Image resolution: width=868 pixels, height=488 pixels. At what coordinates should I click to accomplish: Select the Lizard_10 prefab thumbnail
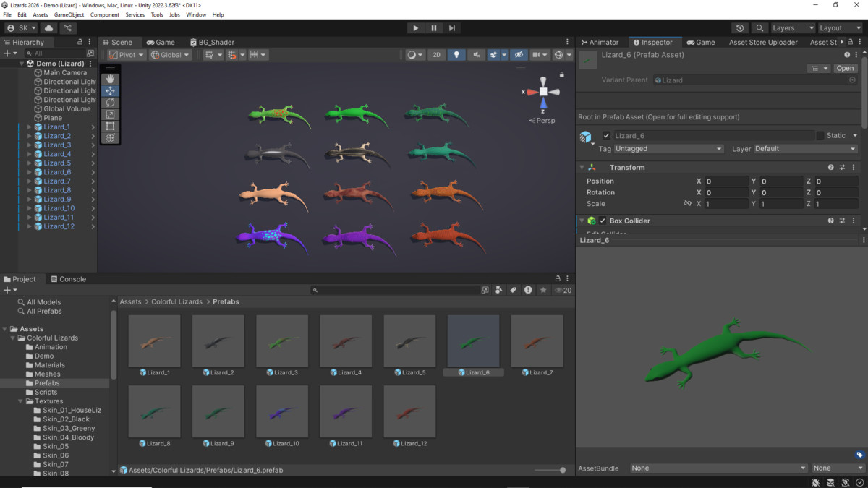282,411
